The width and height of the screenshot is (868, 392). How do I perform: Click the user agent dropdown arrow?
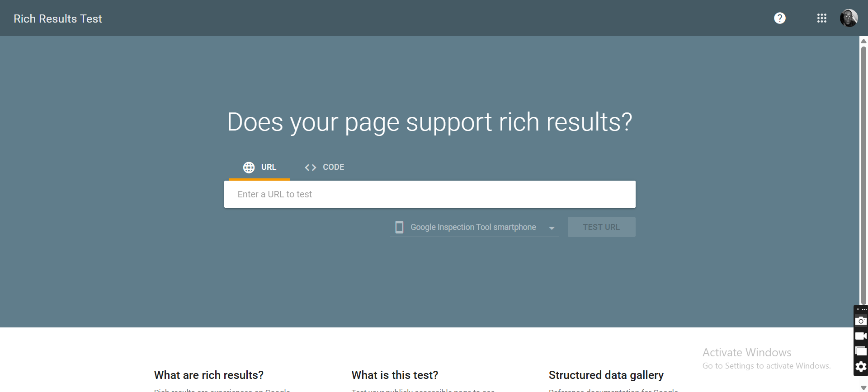pyautogui.click(x=552, y=228)
